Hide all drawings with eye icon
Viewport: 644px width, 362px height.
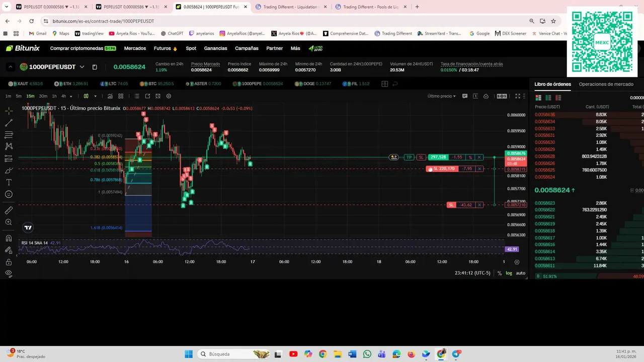[9, 274]
